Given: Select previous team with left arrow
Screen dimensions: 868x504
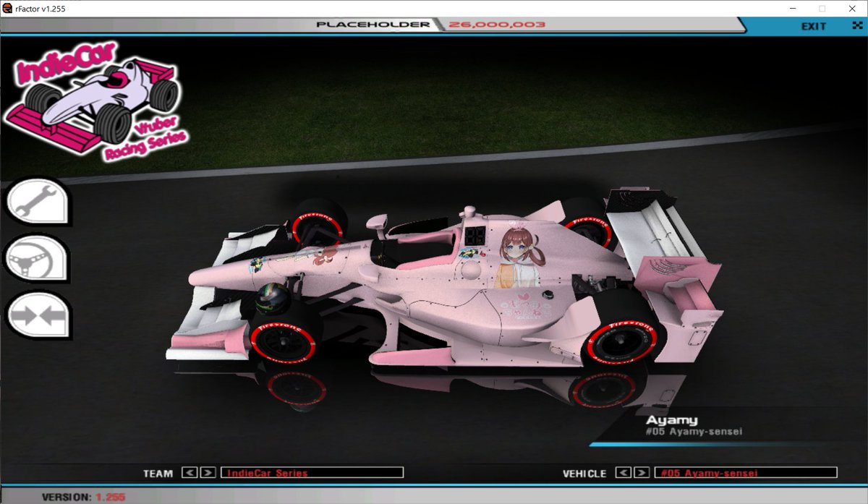Looking at the screenshot, I should coord(190,473).
